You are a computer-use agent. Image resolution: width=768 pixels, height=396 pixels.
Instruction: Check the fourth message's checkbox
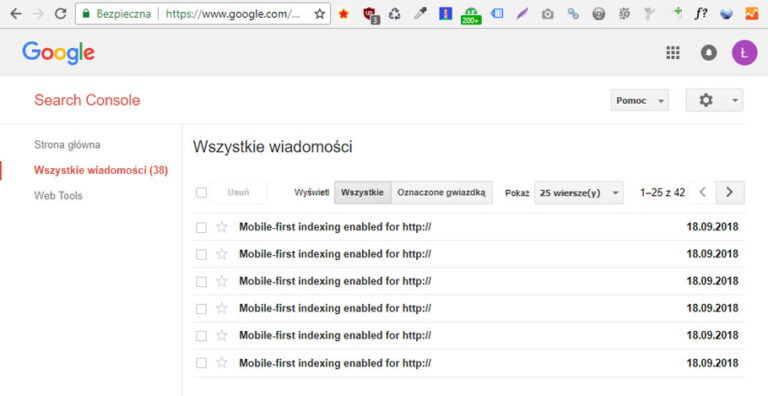click(x=201, y=309)
